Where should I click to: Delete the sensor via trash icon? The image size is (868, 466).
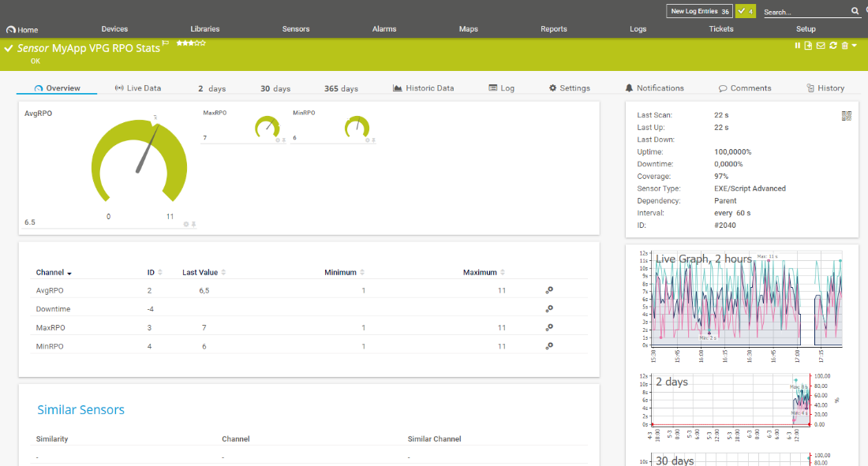[x=844, y=46]
